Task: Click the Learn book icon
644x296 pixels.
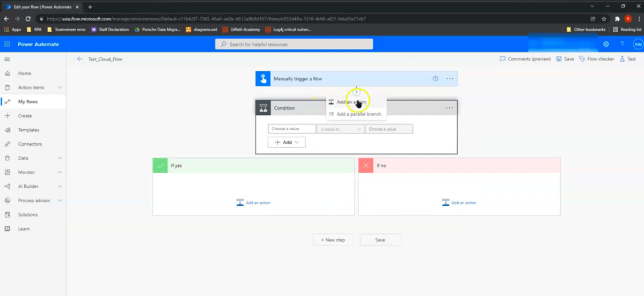Action: pos(7,228)
